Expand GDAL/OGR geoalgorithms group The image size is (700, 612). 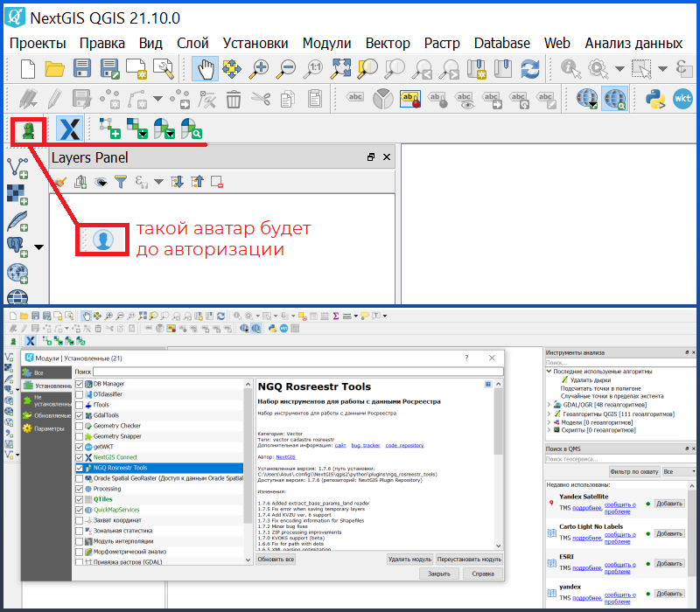pos(549,405)
